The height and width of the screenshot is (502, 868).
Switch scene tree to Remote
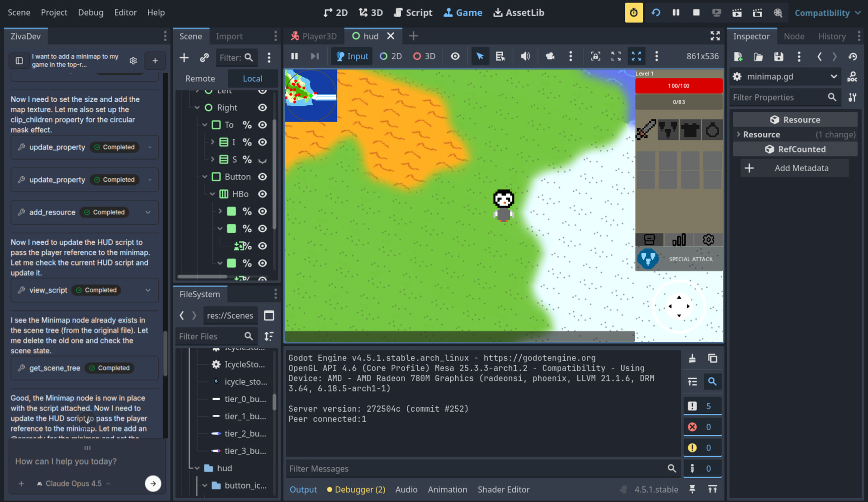point(200,79)
